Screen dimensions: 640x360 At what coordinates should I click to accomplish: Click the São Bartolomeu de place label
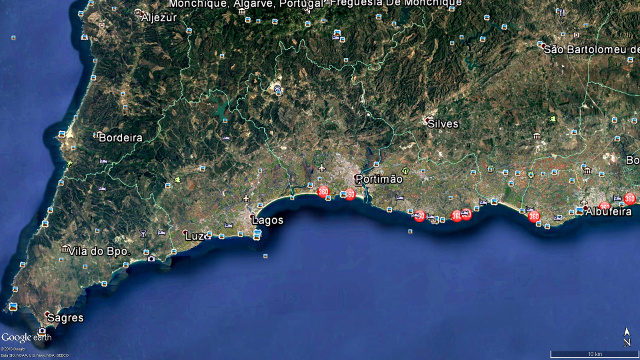tap(591, 50)
